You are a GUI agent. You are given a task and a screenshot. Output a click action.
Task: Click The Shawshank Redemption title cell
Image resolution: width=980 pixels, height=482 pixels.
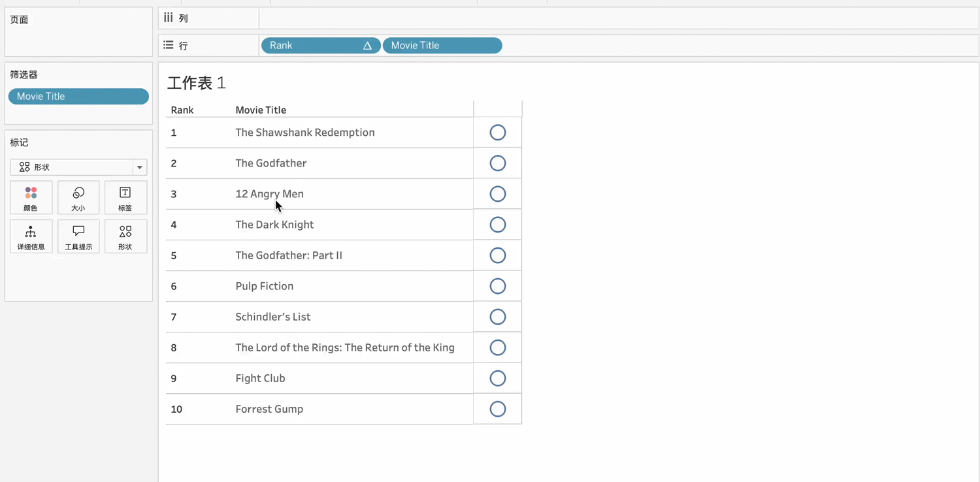305,133
